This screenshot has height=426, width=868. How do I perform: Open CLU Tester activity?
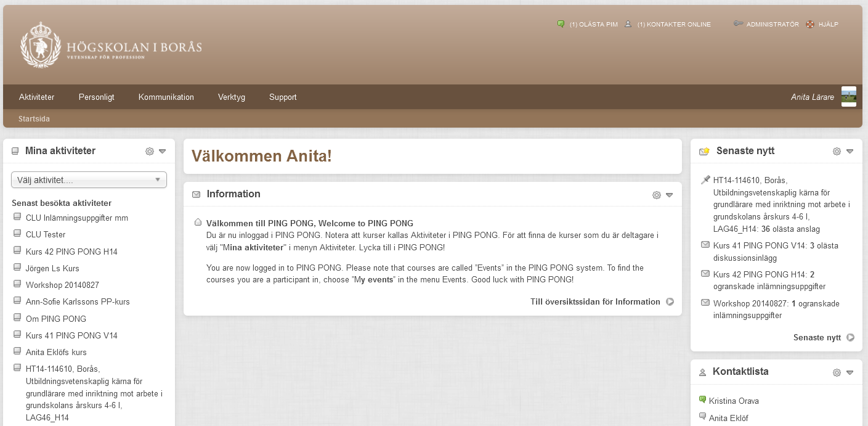[x=46, y=234]
